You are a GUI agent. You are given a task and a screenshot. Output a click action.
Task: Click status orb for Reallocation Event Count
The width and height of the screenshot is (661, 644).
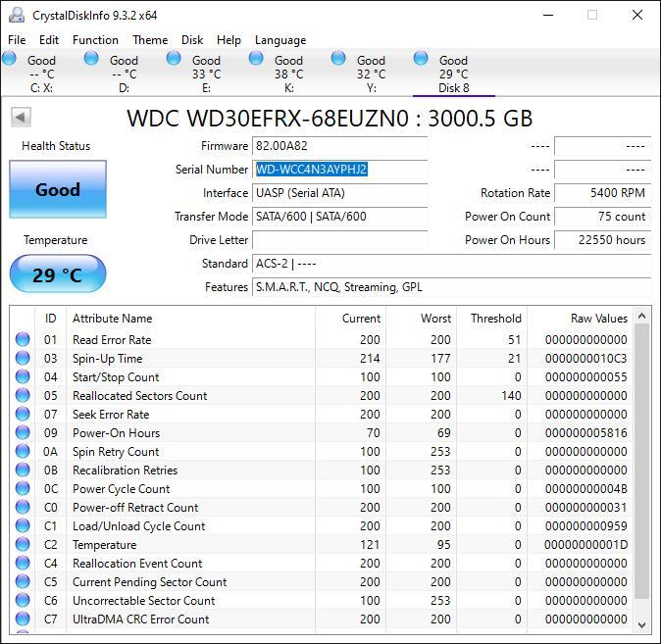click(x=23, y=563)
